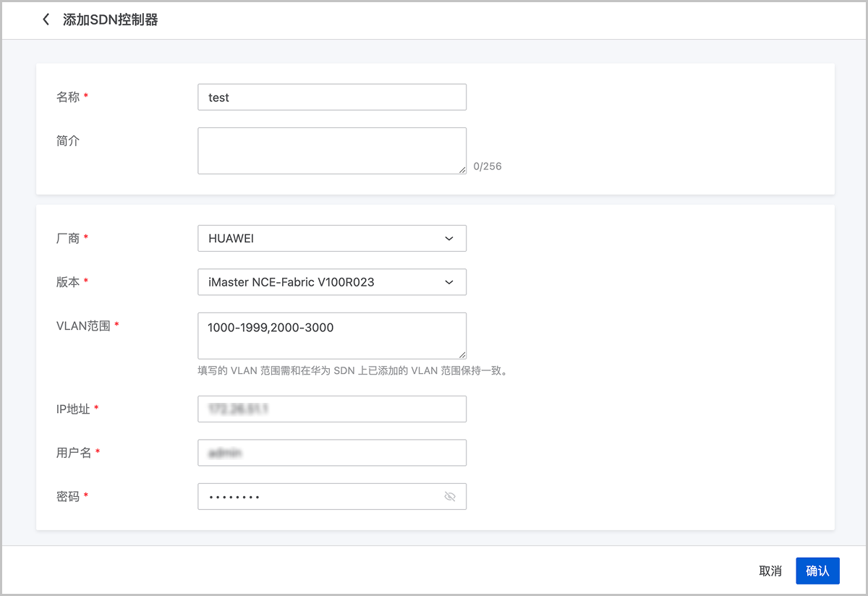This screenshot has height=596, width=868.
Task: Click the resize handle of VLAN范围 textarea
Action: click(x=461, y=354)
